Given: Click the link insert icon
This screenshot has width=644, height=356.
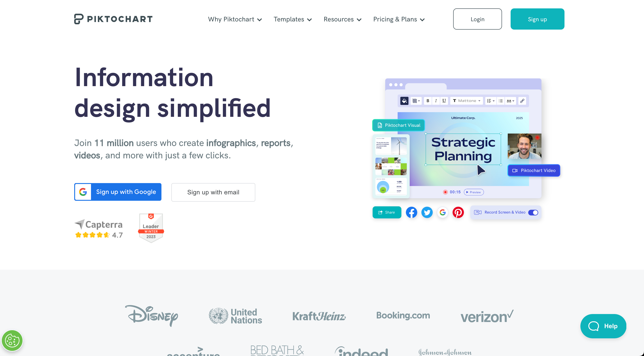Looking at the screenshot, I should (523, 101).
